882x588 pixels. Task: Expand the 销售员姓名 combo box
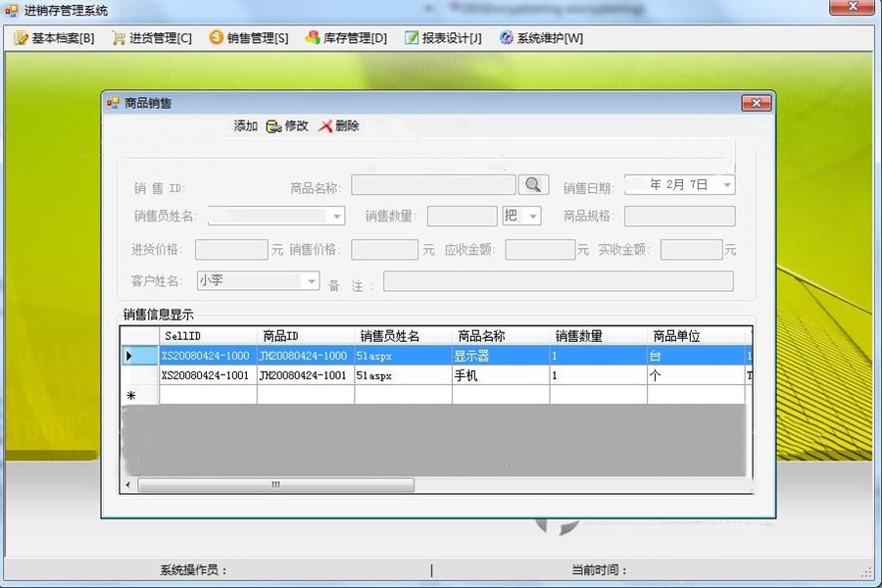[336, 216]
